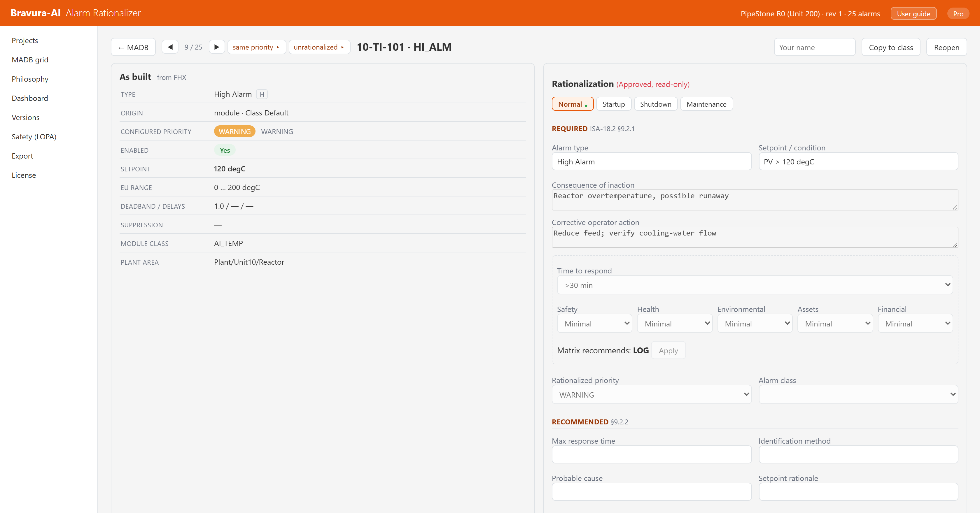Open Safety (LOPA) in the sidebar
Image resolution: width=980 pixels, height=513 pixels.
[x=34, y=136]
